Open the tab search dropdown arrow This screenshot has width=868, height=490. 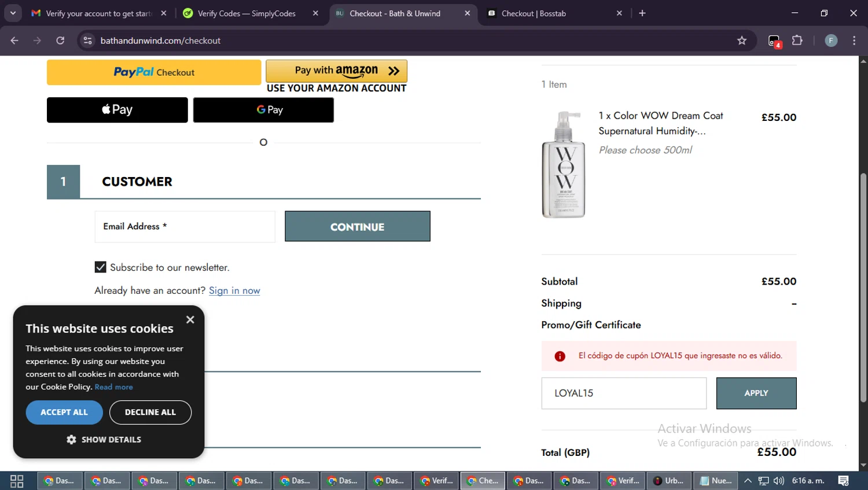[13, 13]
